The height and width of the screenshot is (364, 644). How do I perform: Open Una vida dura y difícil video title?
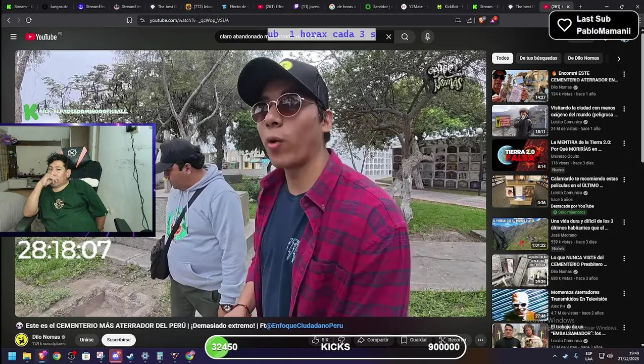point(582,224)
